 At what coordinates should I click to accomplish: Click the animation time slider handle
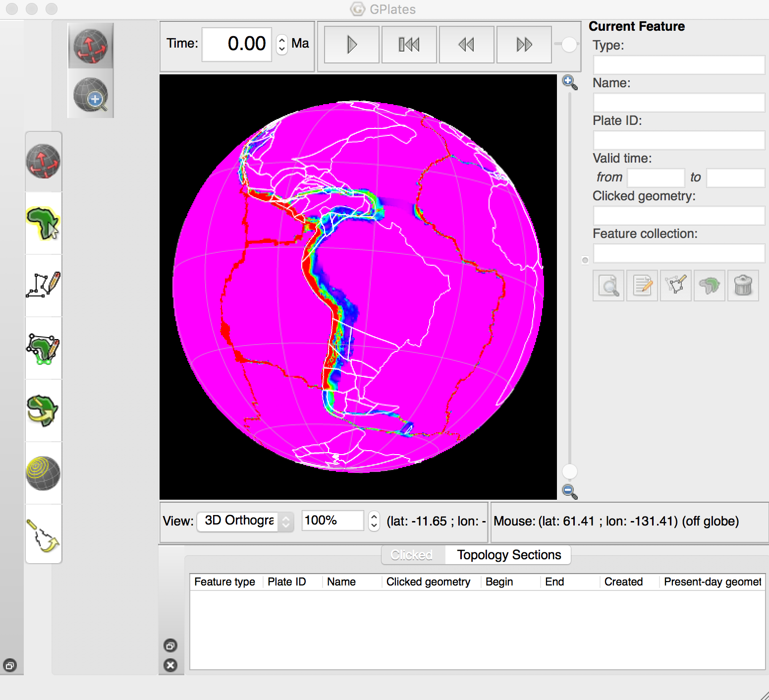pyautogui.click(x=569, y=44)
